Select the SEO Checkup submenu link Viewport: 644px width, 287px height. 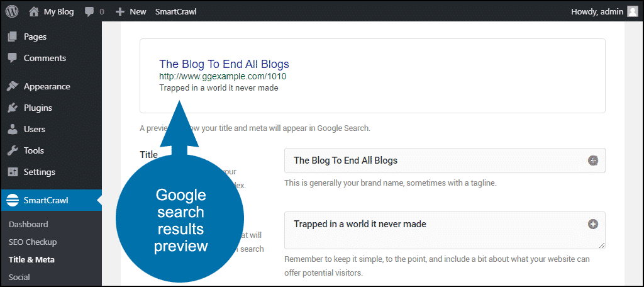tap(33, 242)
